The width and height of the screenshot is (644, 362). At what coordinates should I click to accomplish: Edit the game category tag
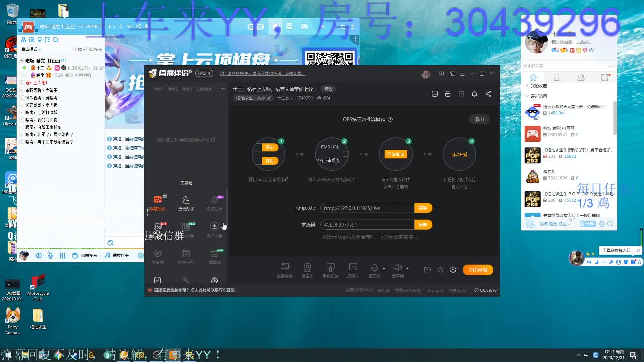(254, 98)
